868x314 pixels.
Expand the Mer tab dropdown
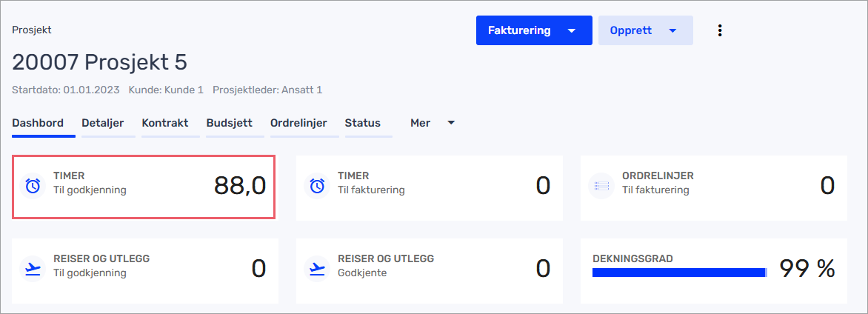[451, 123]
